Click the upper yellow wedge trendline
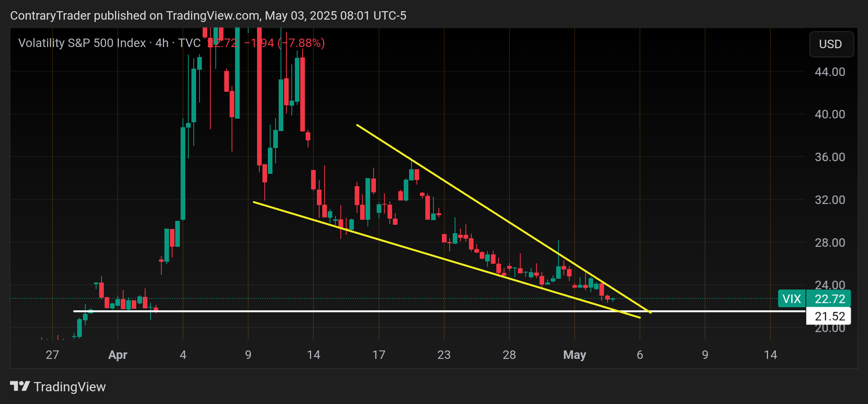 [x=504, y=219]
